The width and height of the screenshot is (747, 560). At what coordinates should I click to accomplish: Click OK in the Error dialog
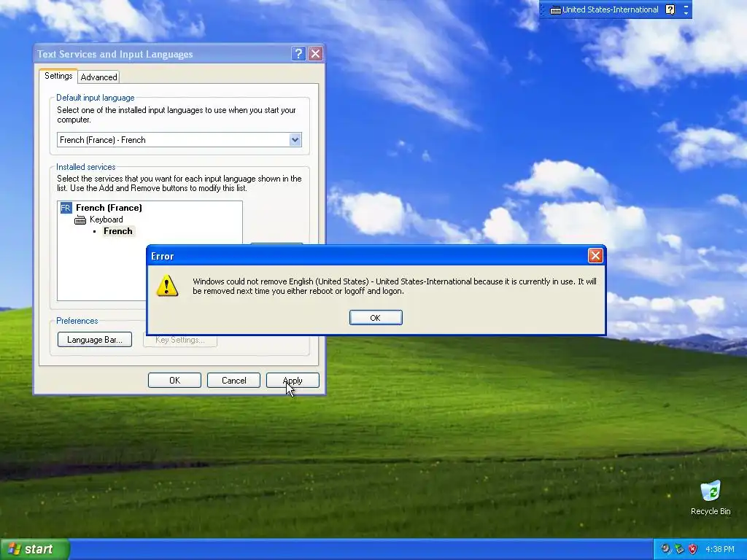tap(376, 318)
